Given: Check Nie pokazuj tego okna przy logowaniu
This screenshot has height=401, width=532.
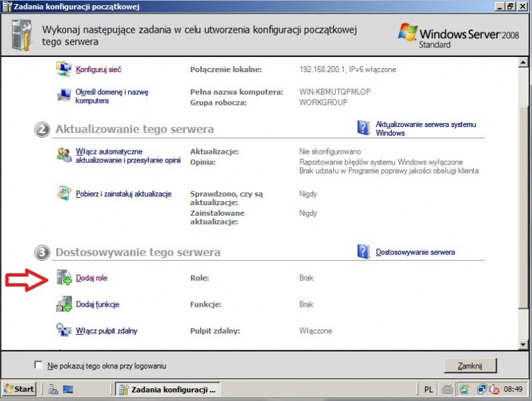Looking at the screenshot, I should [38, 365].
